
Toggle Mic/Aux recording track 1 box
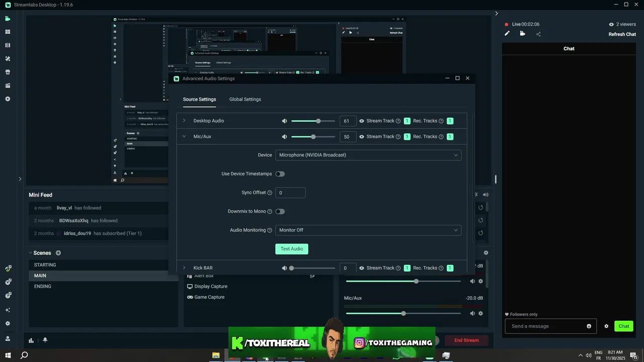pos(450,137)
